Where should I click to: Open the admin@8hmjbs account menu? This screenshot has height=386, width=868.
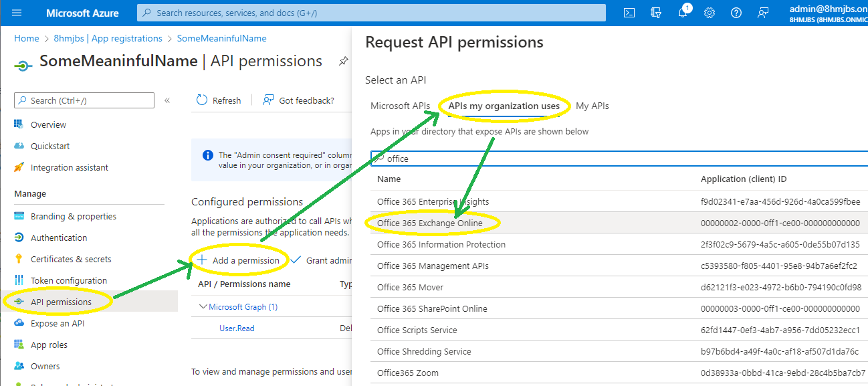click(x=828, y=13)
